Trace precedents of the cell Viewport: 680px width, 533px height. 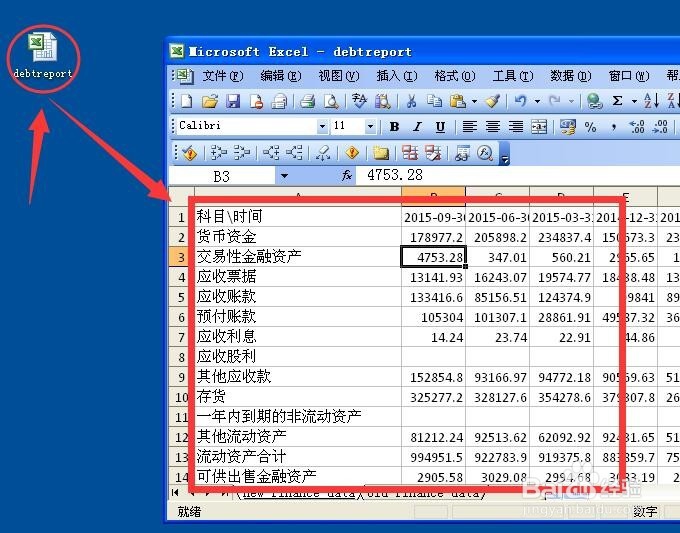click(219, 153)
